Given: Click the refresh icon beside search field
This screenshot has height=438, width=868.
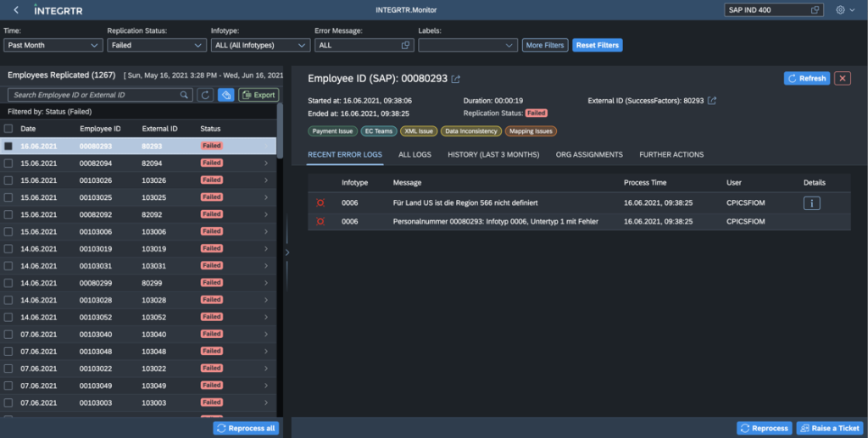Looking at the screenshot, I should coord(205,95).
